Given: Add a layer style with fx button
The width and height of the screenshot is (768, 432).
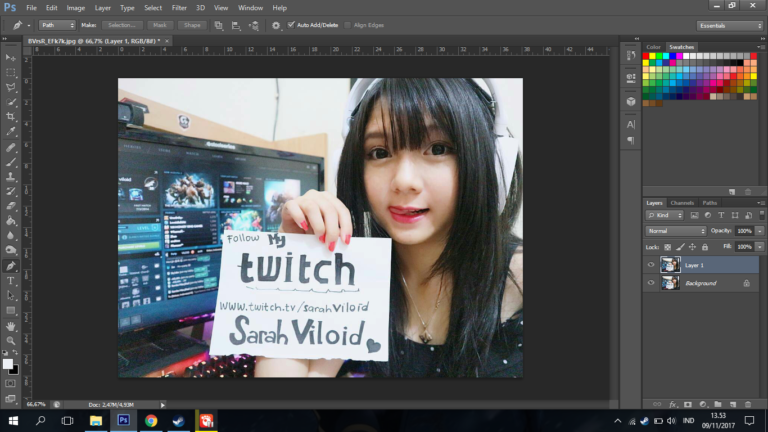Looking at the screenshot, I should click(x=672, y=405).
